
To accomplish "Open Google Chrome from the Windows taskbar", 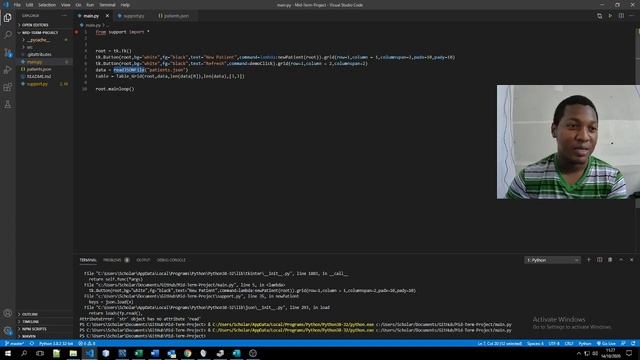I will 187,353.
